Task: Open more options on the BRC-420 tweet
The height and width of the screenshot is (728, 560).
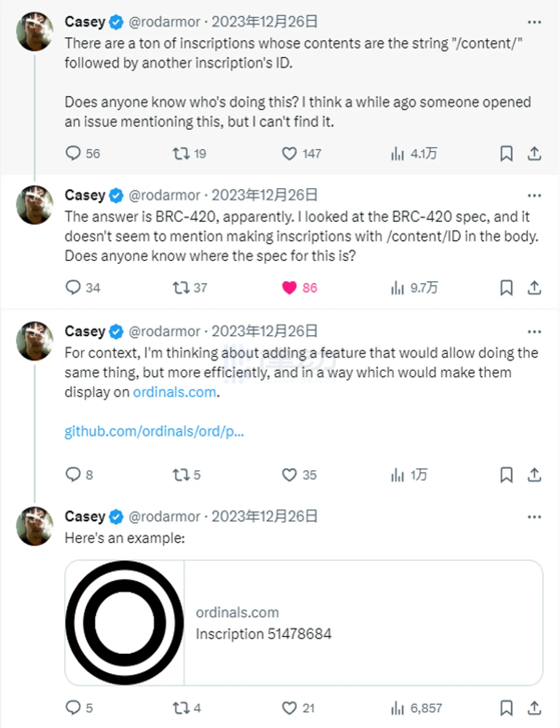Action: (x=534, y=195)
